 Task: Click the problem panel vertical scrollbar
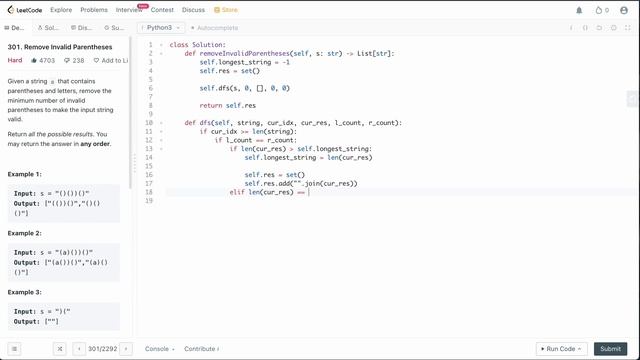click(x=131, y=113)
